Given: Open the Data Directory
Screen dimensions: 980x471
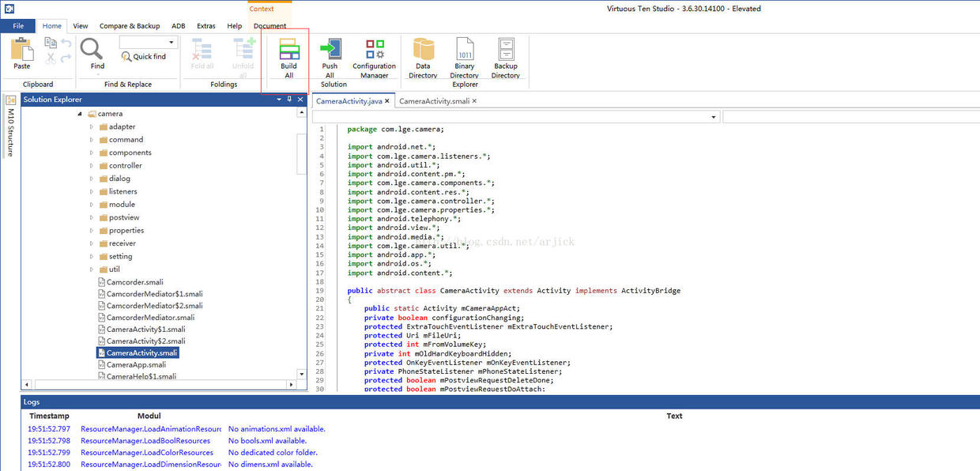Looking at the screenshot, I should click(423, 51).
